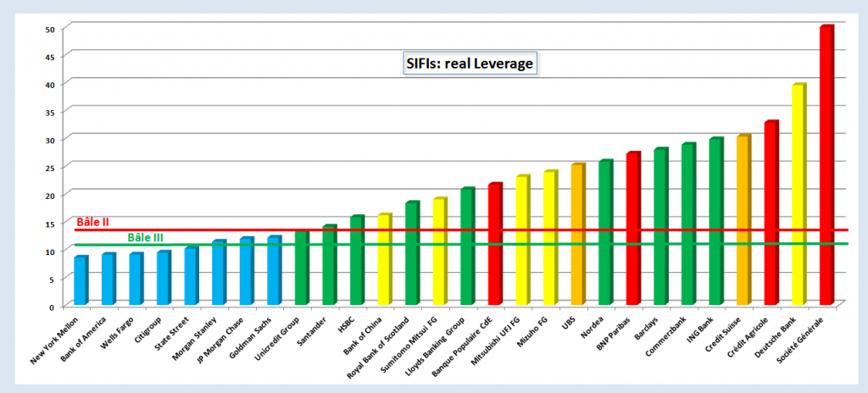Select the red Crédit Agricole bar
The image size is (868, 393).
[x=771, y=213]
